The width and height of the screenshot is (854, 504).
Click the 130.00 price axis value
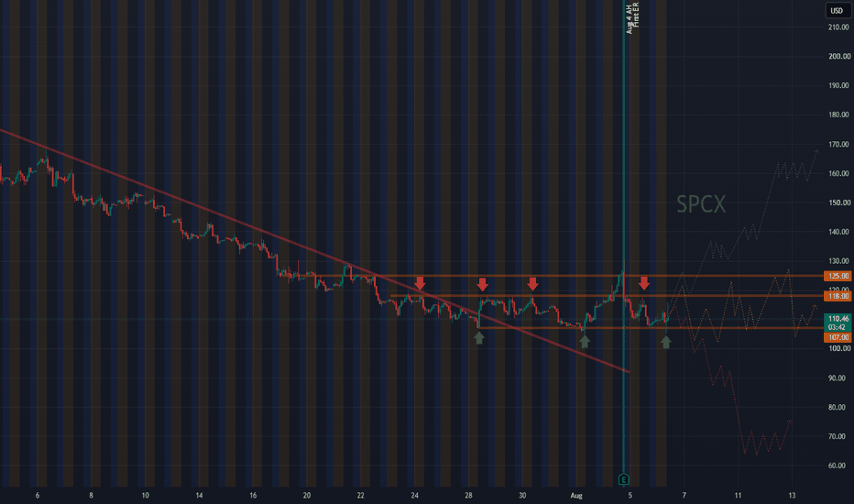(839, 261)
